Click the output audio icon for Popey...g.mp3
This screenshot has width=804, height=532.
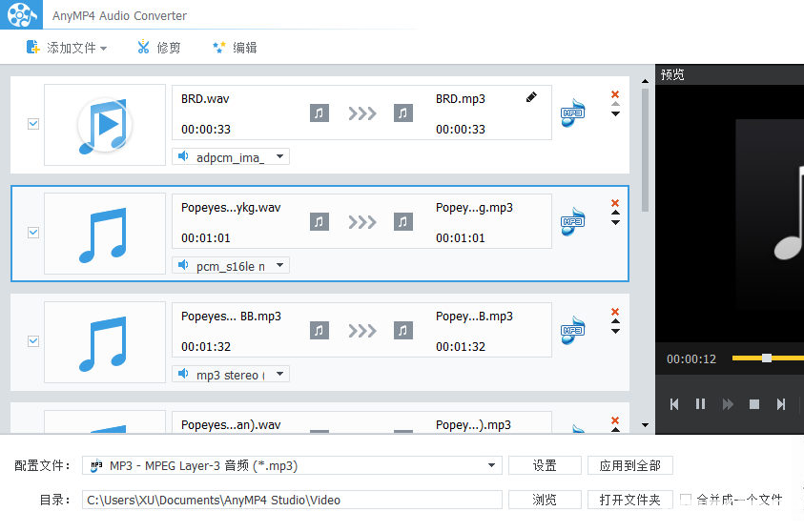coord(403,221)
